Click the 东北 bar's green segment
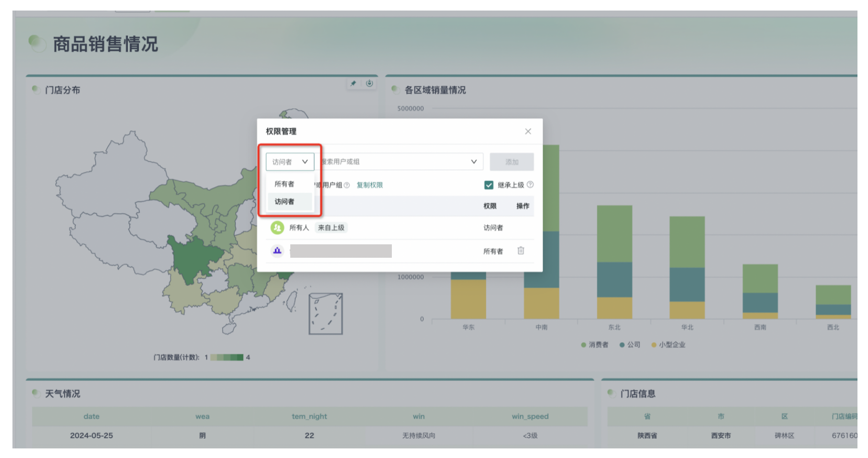This screenshot has height=458, width=868. [615, 234]
